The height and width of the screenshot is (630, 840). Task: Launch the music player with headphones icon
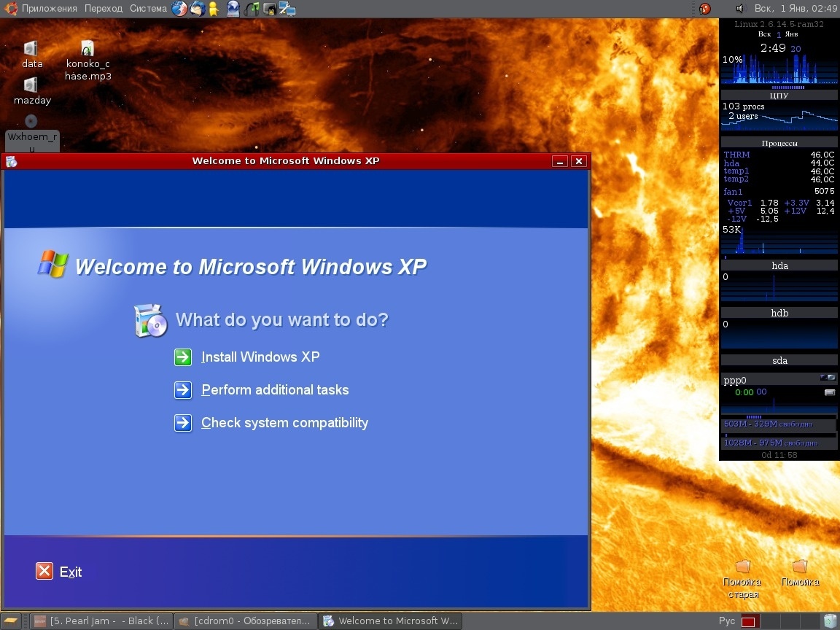(252, 9)
